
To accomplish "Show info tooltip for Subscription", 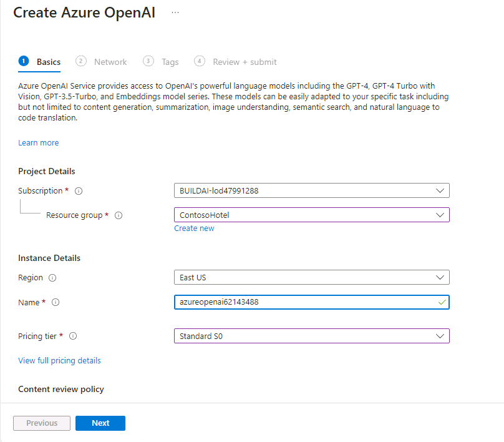I will click(x=79, y=191).
